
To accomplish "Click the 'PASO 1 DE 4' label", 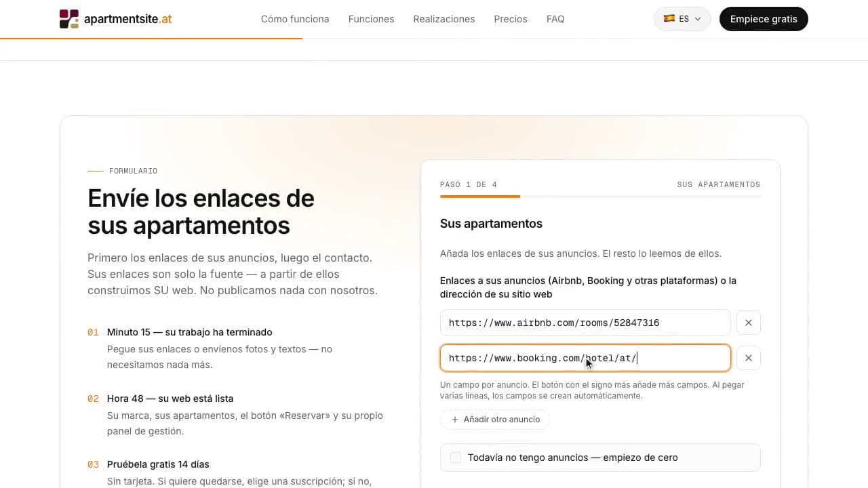I will click(x=469, y=184).
